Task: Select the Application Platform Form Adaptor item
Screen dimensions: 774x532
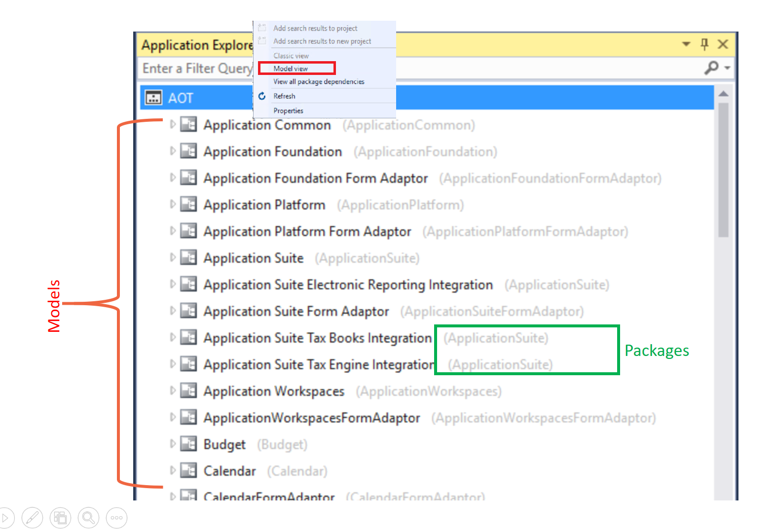Action: [x=307, y=231]
